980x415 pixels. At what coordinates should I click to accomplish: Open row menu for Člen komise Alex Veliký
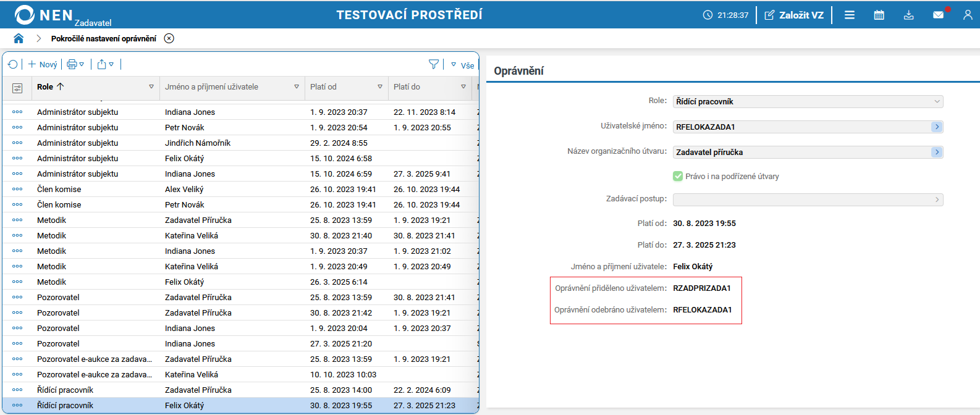(x=17, y=189)
